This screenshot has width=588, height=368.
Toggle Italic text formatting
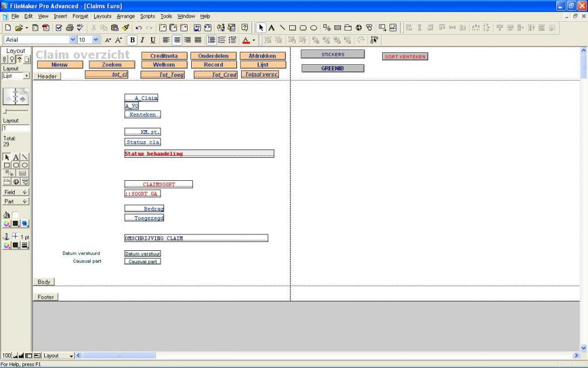click(x=142, y=40)
